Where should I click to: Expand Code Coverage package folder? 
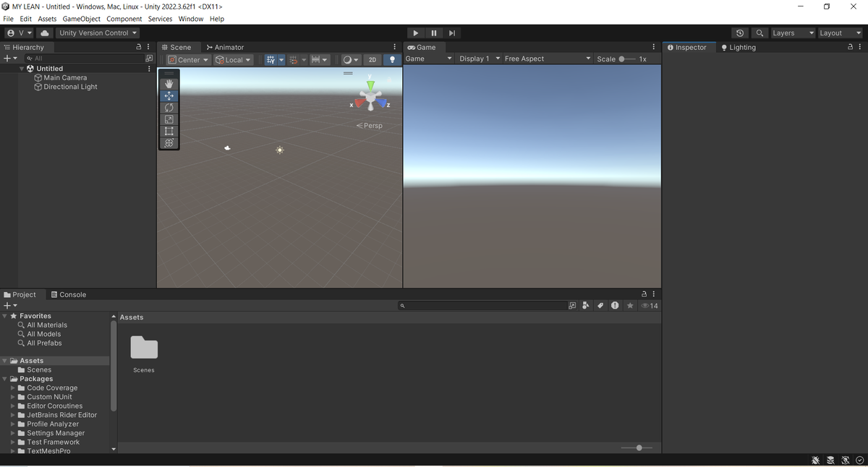[12, 388]
